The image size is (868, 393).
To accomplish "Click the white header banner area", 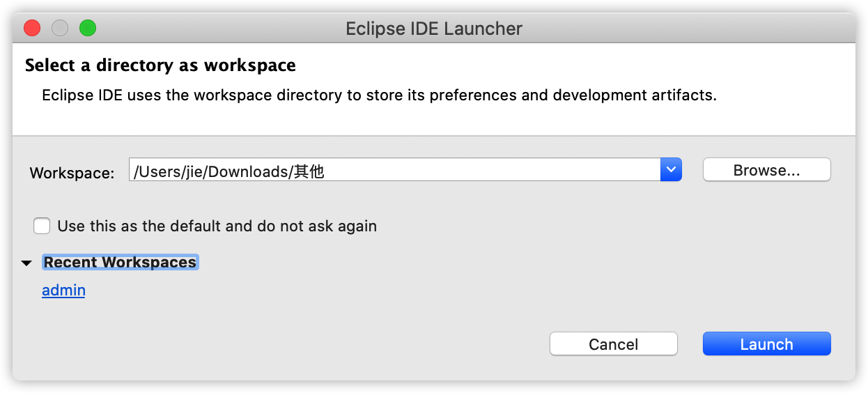I will click(x=434, y=89).
